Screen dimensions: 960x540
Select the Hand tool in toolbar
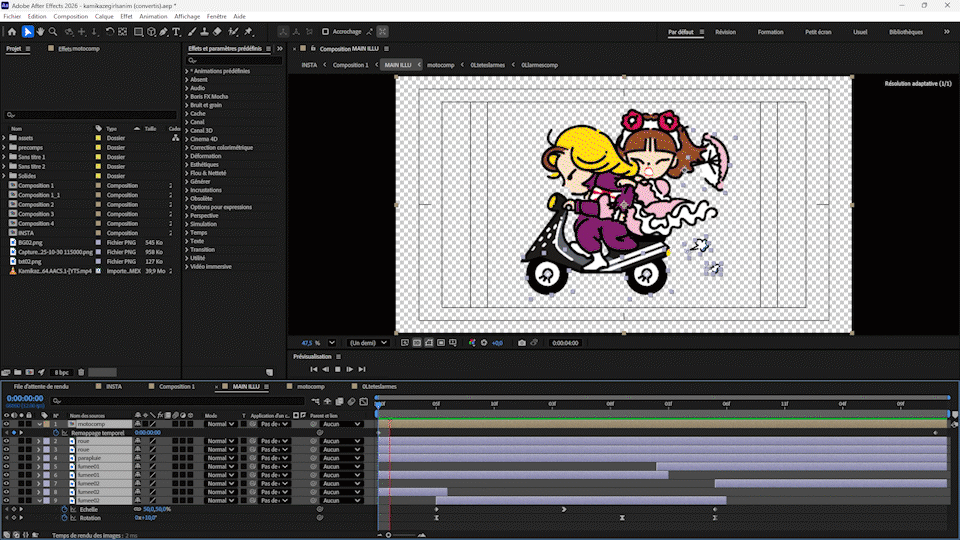[x=40, y=32]
